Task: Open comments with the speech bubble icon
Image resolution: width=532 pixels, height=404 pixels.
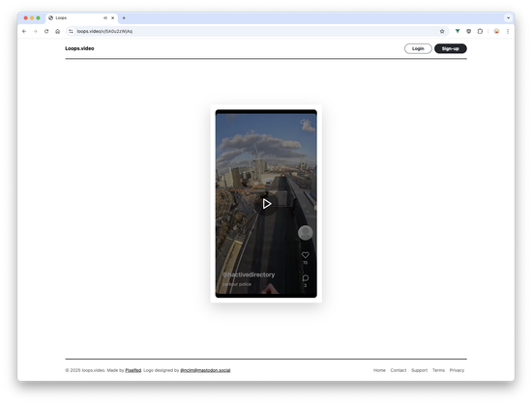Action: (305, 278)
